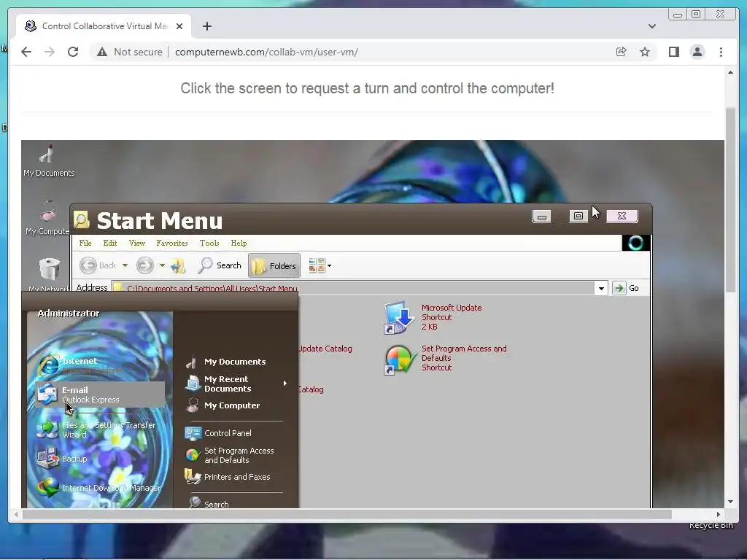Open the Chrome profile avatar
The width and height of the screenshot is (747, 560).
pyautogui.click(x=697, y=52)
